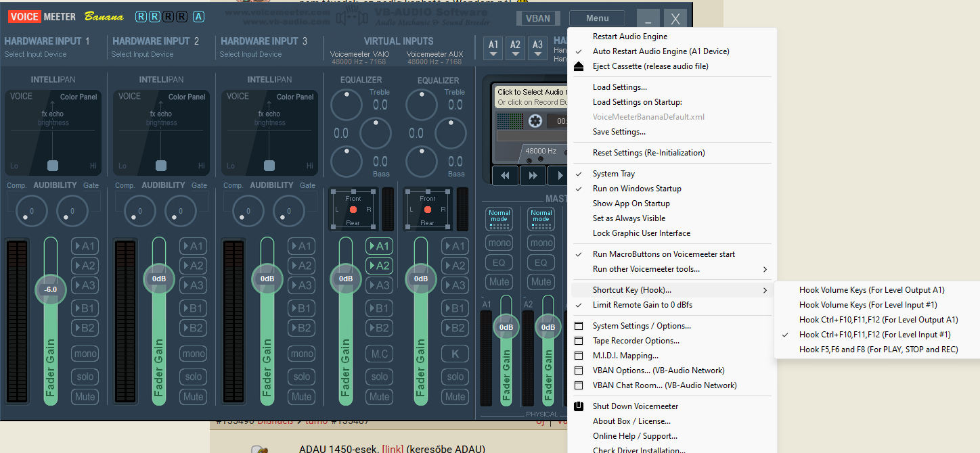980x453 pixels.
Task: Click window icon beside Tape Recorder Options
Action: (x=579, y=341)
